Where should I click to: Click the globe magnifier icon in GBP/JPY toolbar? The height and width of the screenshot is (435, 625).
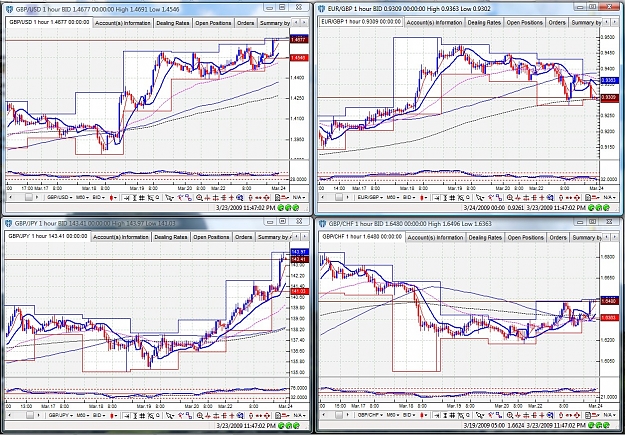(240, 415)
